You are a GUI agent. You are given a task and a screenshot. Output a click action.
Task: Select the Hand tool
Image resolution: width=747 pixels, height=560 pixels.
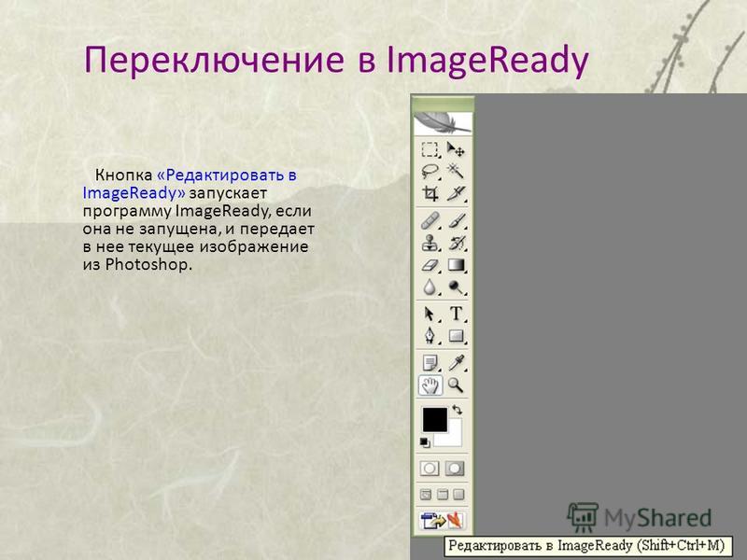click(x=430, y=385)
